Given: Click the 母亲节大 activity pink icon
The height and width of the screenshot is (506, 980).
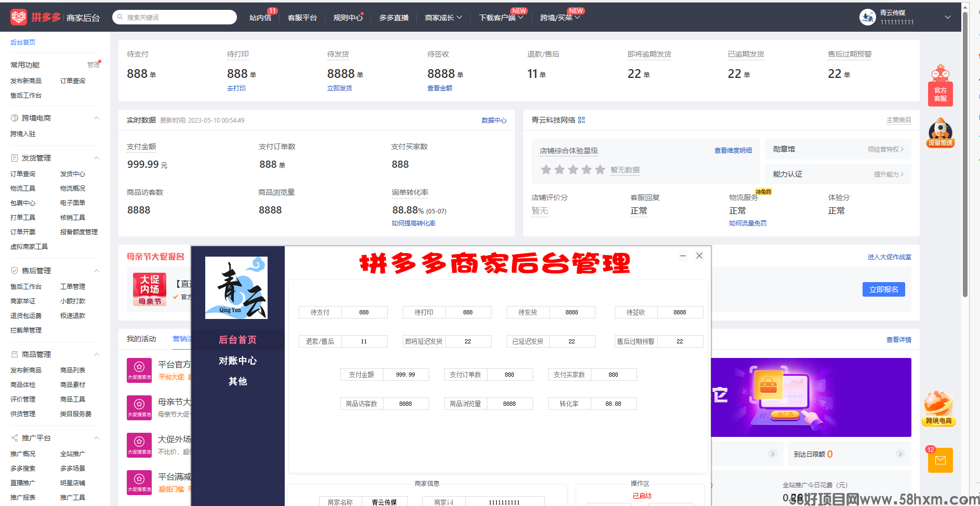Looking at the screenshot, I should 139,408.
